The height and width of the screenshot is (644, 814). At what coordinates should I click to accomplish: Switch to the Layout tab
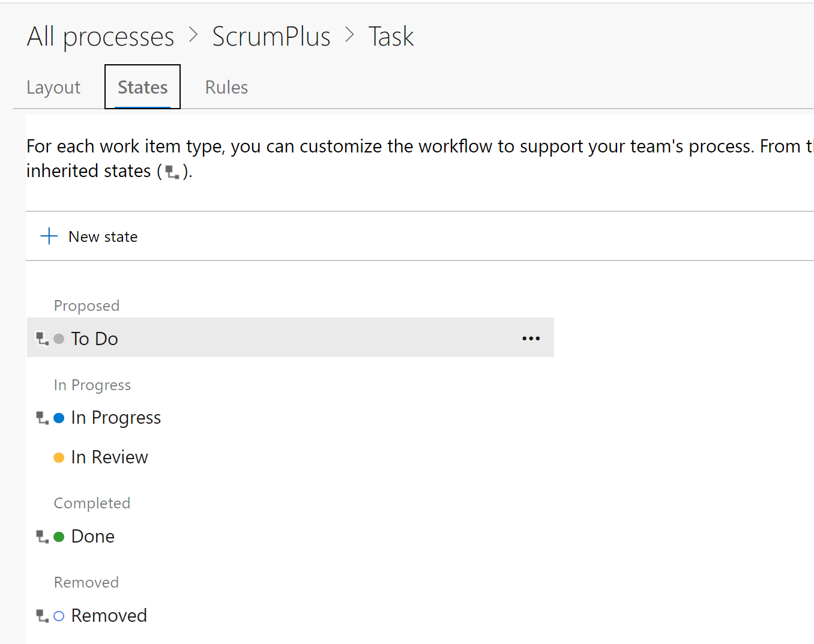pos(53,86)
